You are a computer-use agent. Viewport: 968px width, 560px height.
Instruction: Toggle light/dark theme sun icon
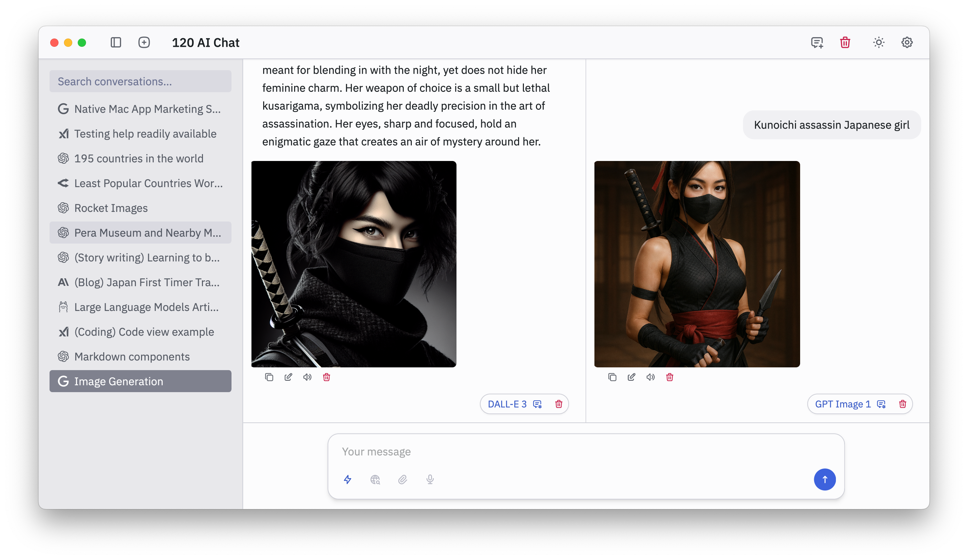[x=879, y=42]
